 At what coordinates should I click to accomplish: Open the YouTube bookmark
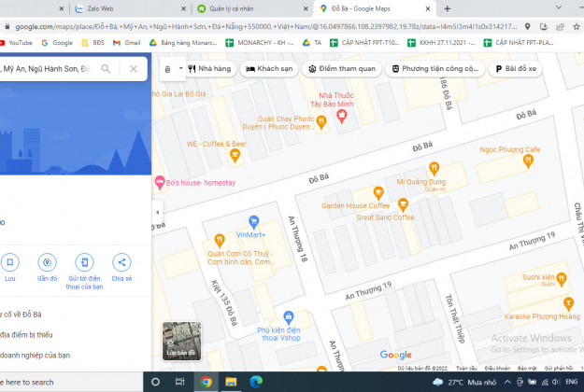17,43
